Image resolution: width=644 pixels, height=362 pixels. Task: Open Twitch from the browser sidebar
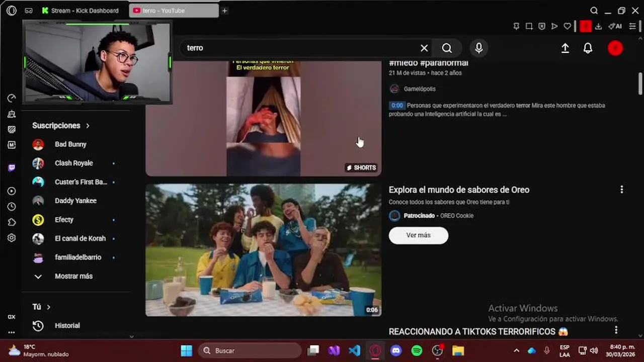(x=12, y=168)
